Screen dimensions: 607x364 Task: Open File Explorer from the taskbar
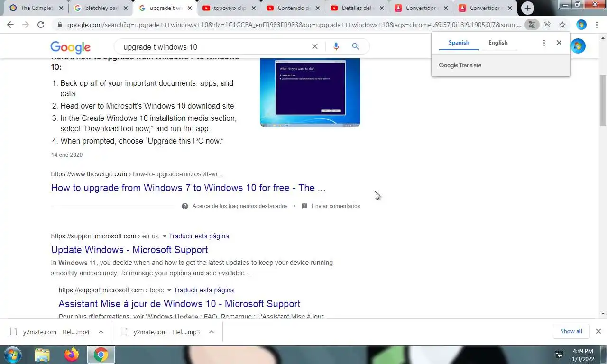point(42,355)
